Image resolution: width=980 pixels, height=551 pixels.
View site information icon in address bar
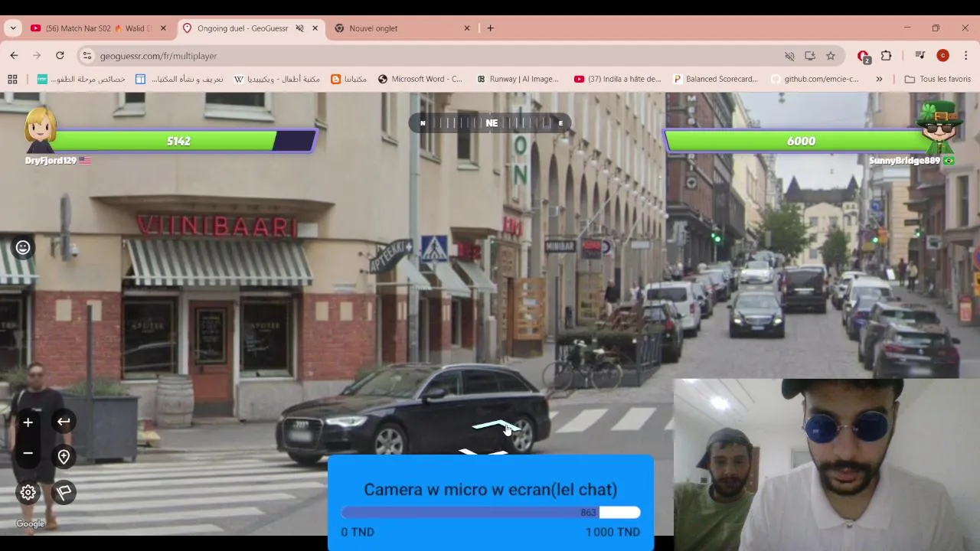(87, 55)
